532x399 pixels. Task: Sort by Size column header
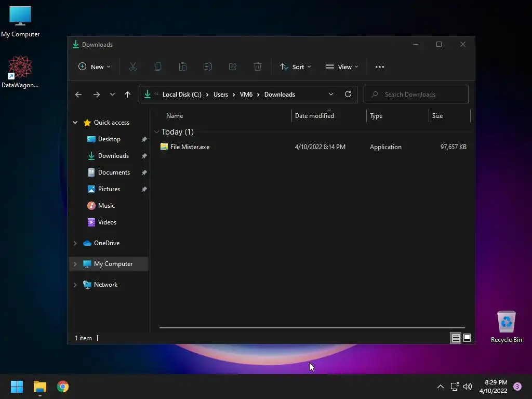437,116
